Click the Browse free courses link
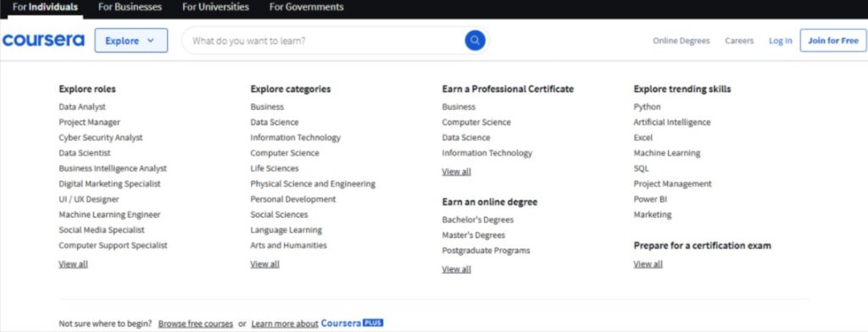868x332 pixels. click(x=196, y=324)
